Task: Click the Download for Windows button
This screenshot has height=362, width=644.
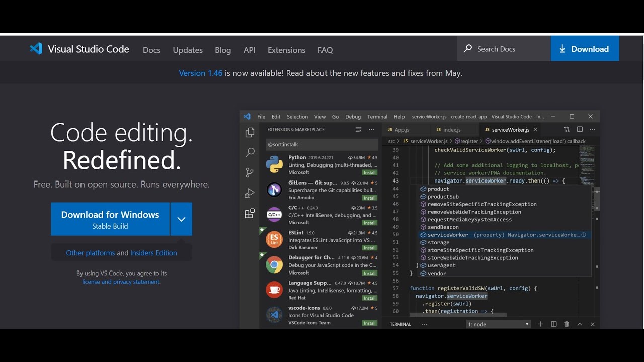Action: 110,219
